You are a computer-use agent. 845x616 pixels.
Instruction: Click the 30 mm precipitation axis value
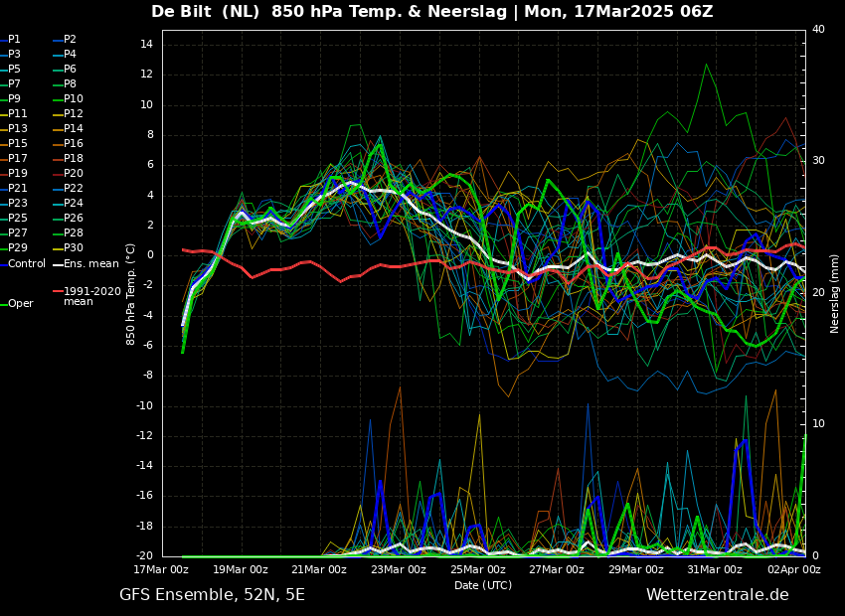point(818,161)
